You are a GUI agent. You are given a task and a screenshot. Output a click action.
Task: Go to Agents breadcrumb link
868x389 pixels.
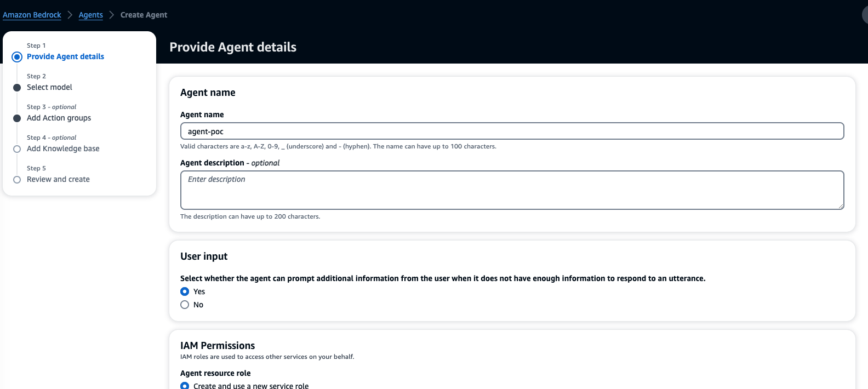point(90,15)
